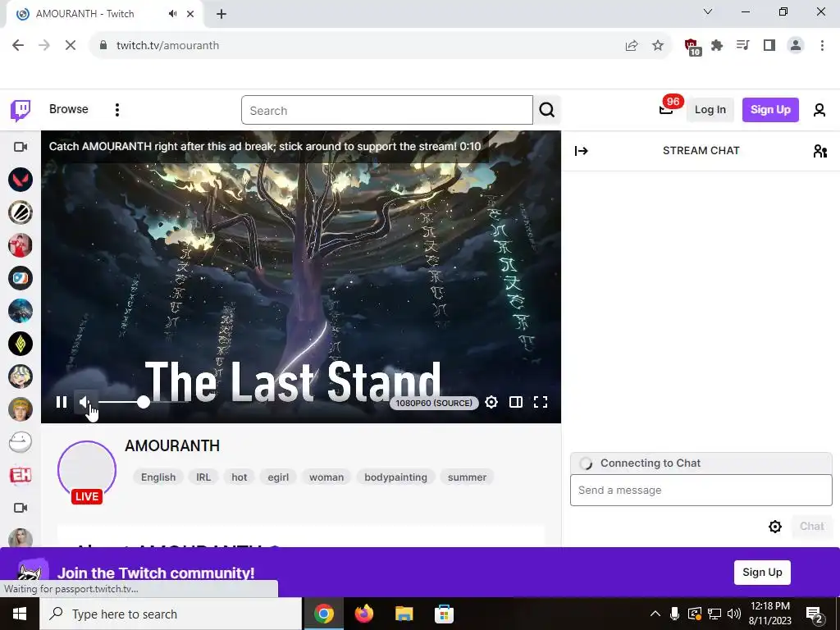Click the Chat send button
Screen dimensions: 840x630
click(x=811, y=527)
